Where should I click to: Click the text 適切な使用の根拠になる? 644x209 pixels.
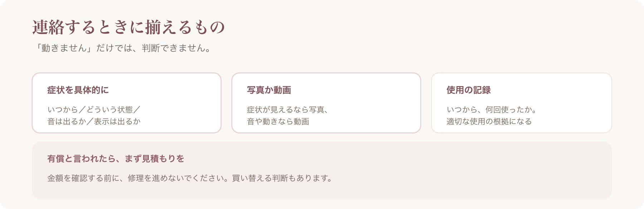489,121
